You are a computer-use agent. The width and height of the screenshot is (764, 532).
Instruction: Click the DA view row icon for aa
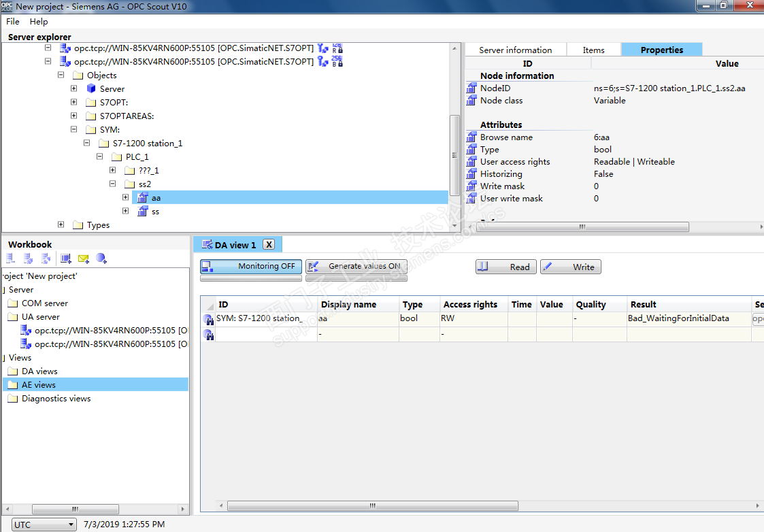209,320
